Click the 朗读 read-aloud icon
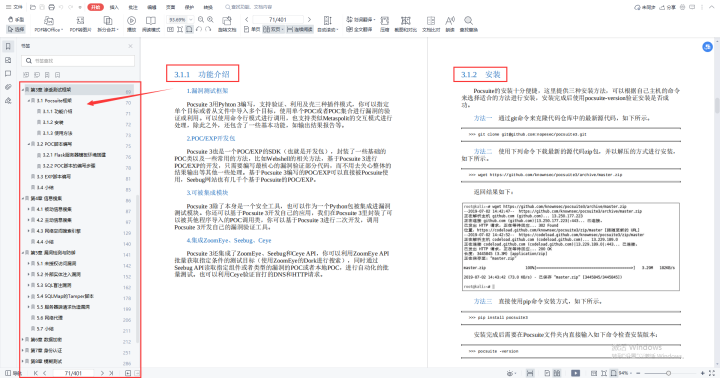The height and width of the screenshot is (378, 720). [450, 24]
